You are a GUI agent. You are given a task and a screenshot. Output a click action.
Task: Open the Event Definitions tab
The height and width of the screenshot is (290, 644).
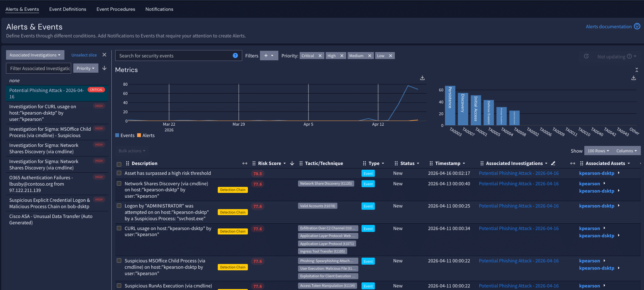(x=68, y=9)
